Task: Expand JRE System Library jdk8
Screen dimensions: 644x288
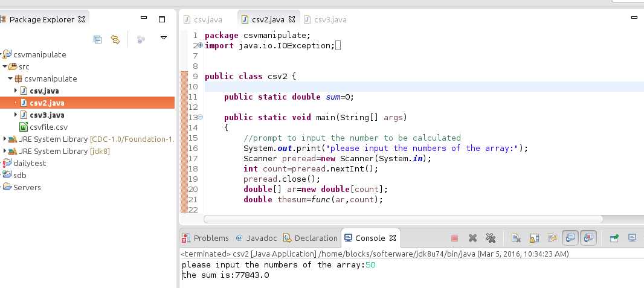Action: click(4, 151)
